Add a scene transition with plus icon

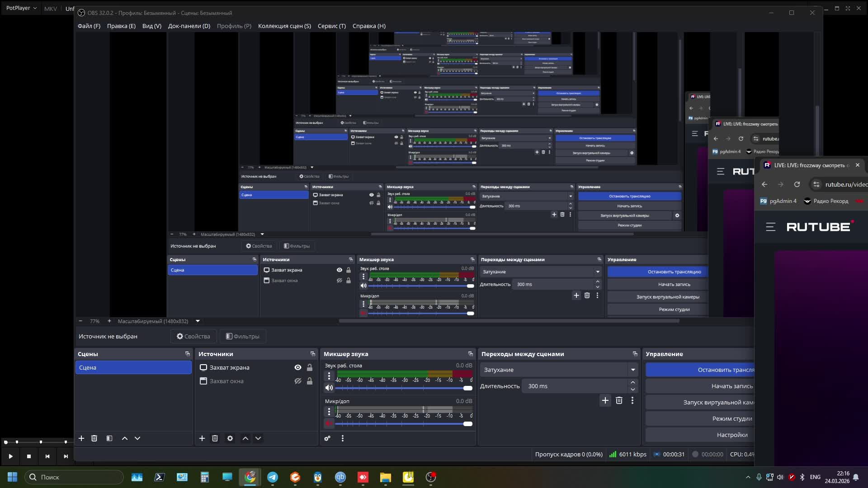tap(605, 400)
